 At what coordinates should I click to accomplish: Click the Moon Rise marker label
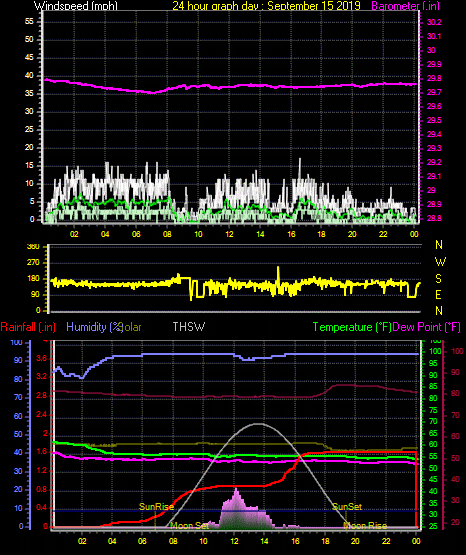click(365, 526)
